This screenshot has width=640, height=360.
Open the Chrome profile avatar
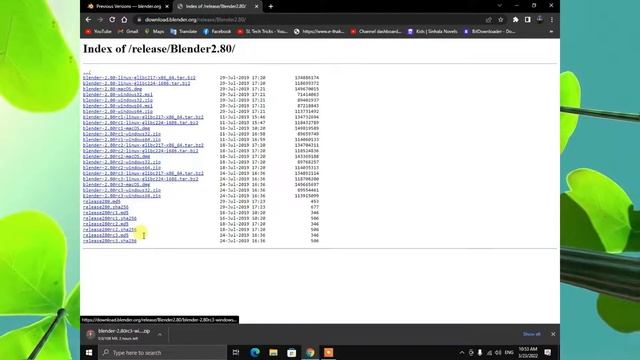point(540,20)
